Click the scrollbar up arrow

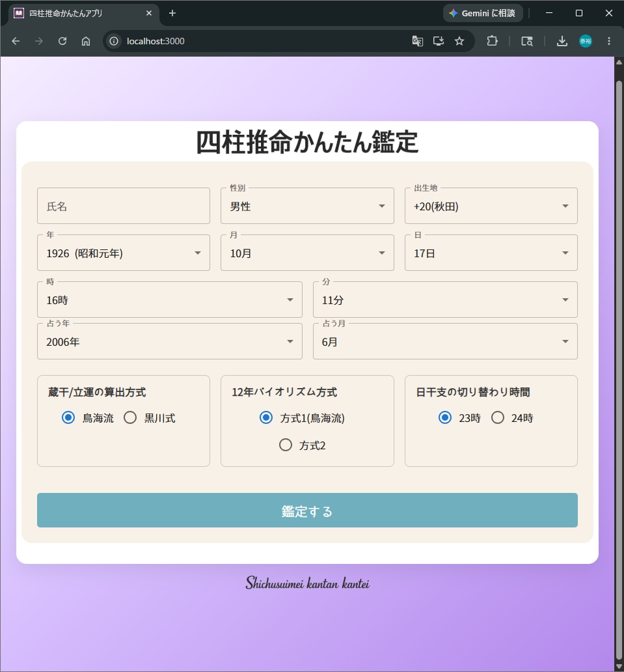[619, 63]
